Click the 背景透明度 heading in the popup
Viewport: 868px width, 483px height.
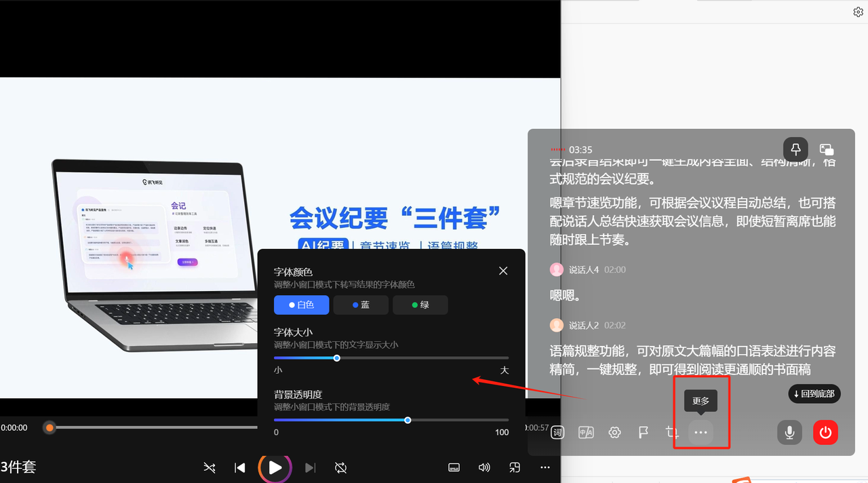coord(298,394)
